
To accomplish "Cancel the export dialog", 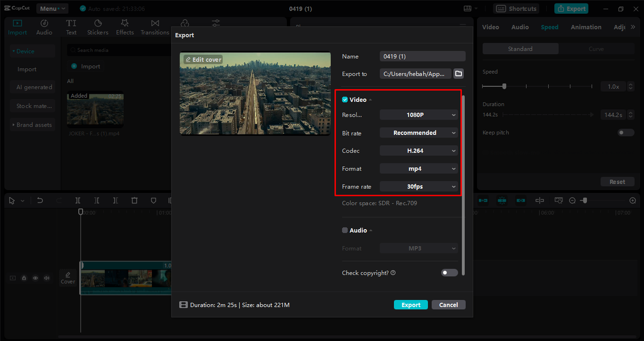I will 448,305.
